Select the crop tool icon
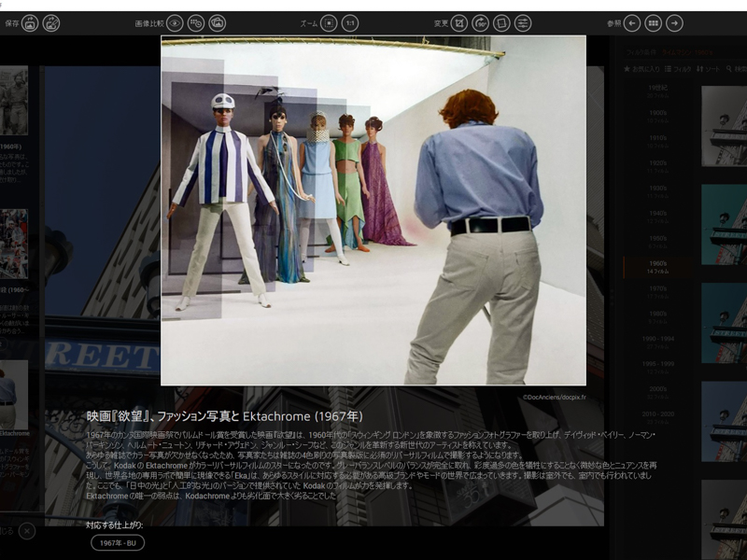The image size is (747, 560). pos(459,22)
